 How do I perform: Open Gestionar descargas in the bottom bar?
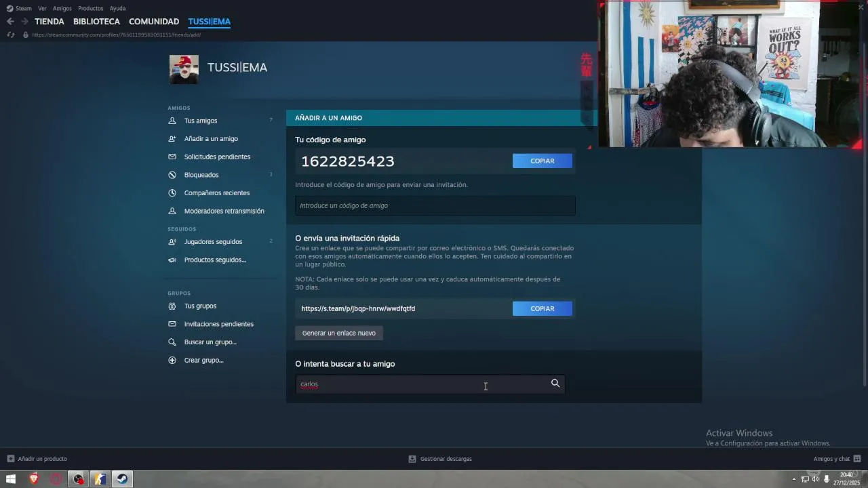tap(446, 459)
